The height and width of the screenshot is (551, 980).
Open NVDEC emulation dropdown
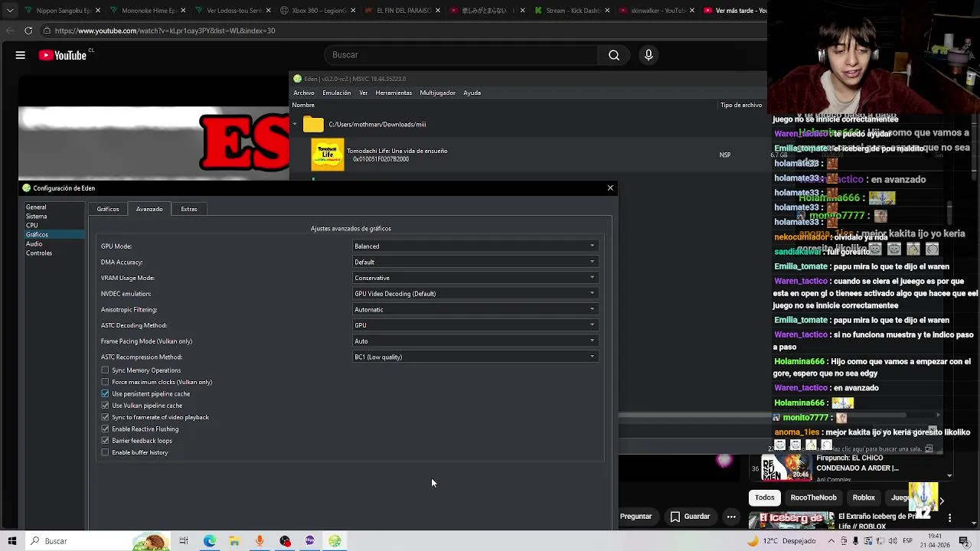coord(475,293)
